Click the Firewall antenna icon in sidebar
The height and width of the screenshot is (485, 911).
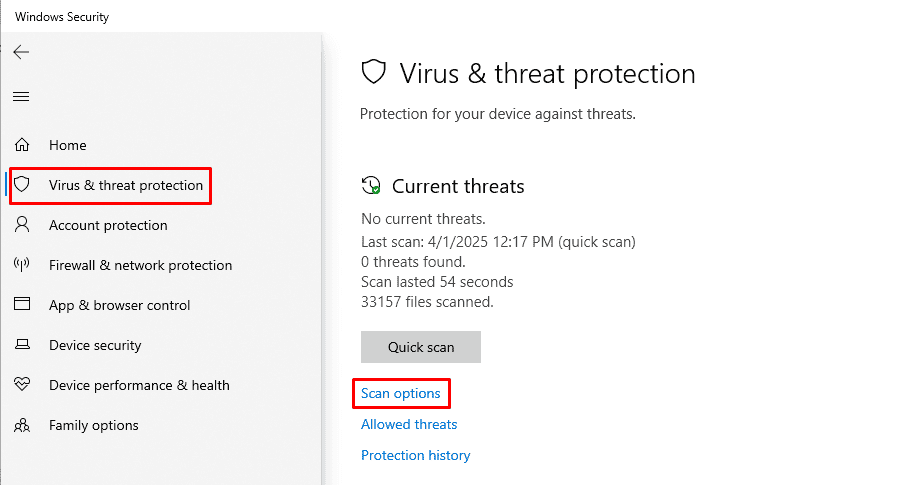click(22, 265)
